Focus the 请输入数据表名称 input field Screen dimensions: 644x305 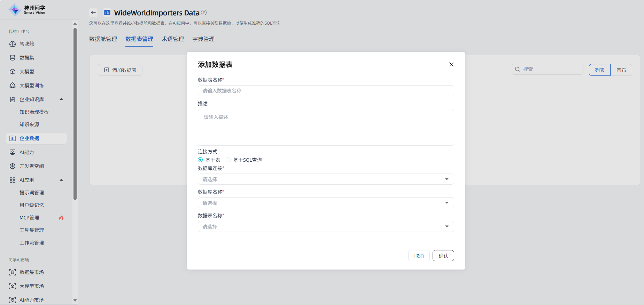click(326, 91)
